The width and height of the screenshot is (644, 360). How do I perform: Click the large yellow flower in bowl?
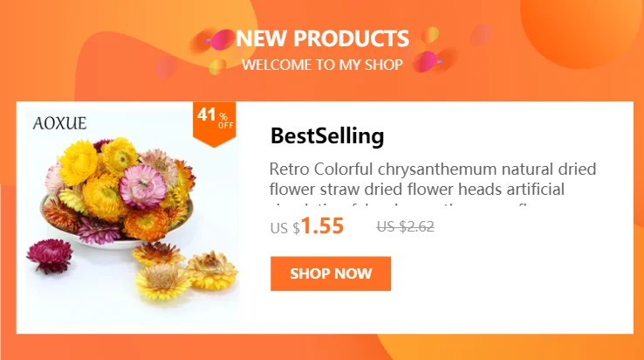point(79,163)
